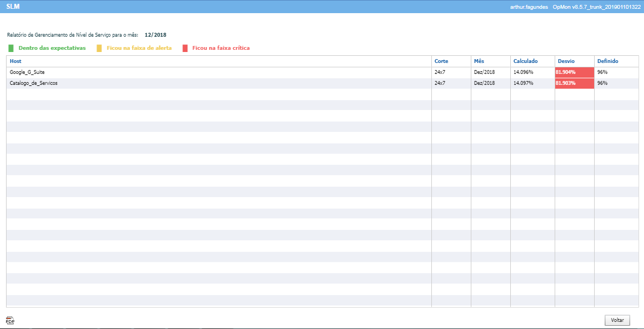
Task: Click the arthur.fagundes username
Action: click(x=528, y=7)
